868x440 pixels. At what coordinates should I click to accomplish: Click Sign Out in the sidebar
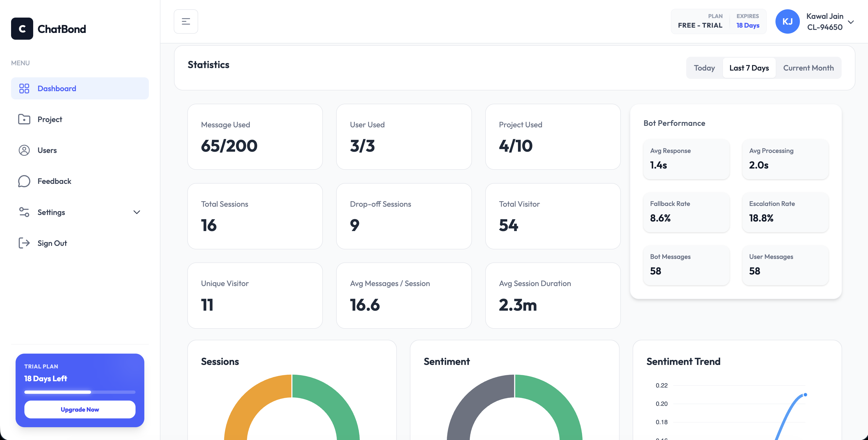pyautogui.click(x=52, y=243)
